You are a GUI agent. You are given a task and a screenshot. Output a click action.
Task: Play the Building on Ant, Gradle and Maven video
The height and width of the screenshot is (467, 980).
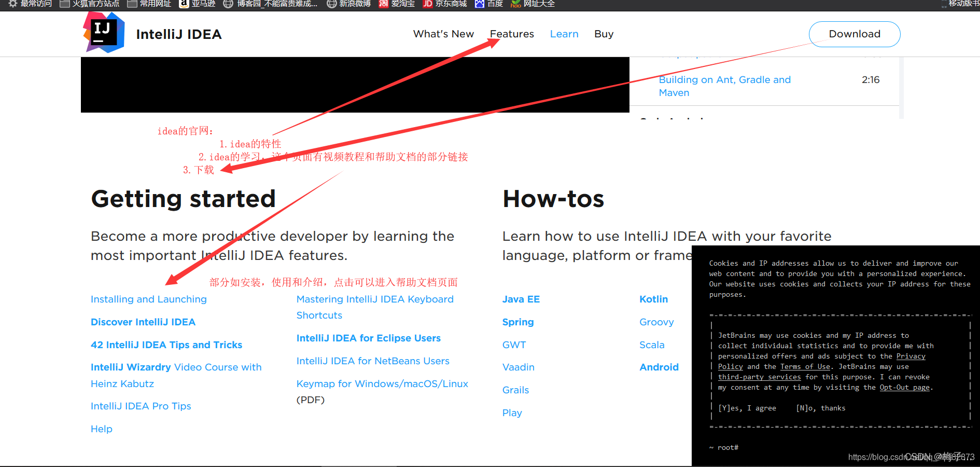point(724,86)
